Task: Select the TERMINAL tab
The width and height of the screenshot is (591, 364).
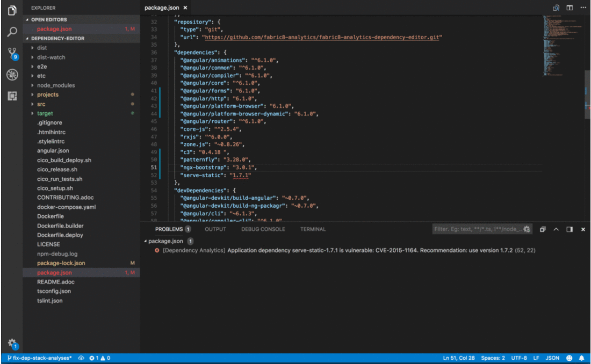Action: click(312, 229)
